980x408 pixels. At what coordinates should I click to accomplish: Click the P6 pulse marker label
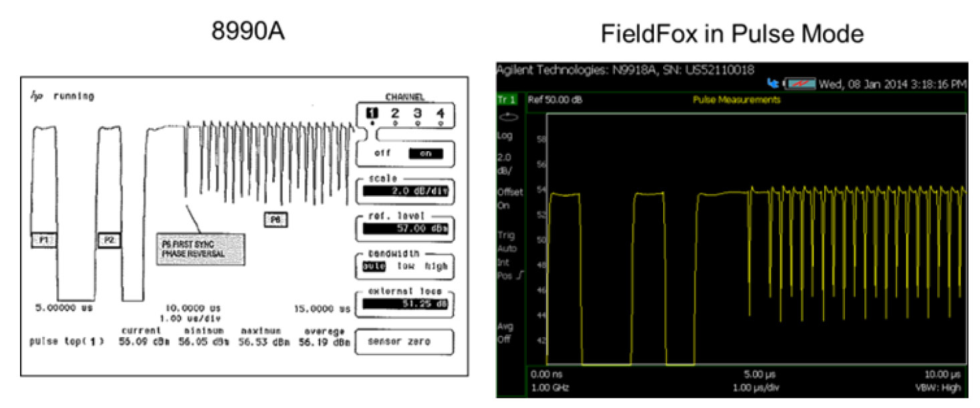point(275,219)
